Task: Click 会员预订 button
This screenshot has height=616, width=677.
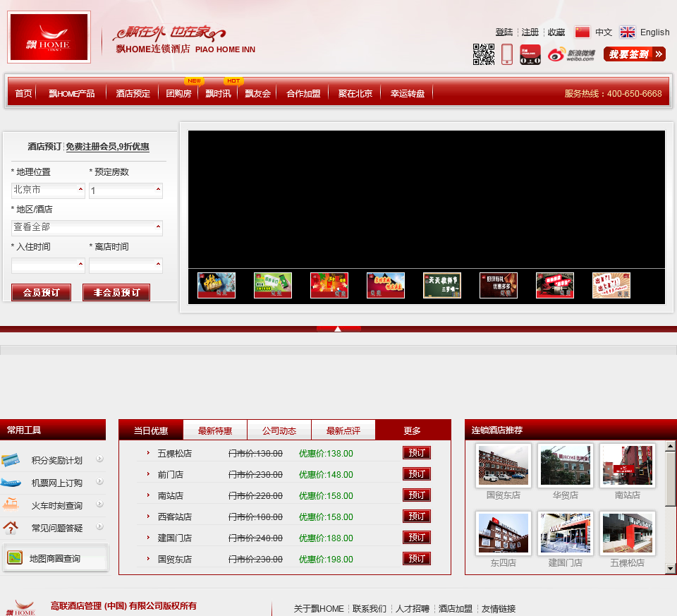Action: (41, 292)
